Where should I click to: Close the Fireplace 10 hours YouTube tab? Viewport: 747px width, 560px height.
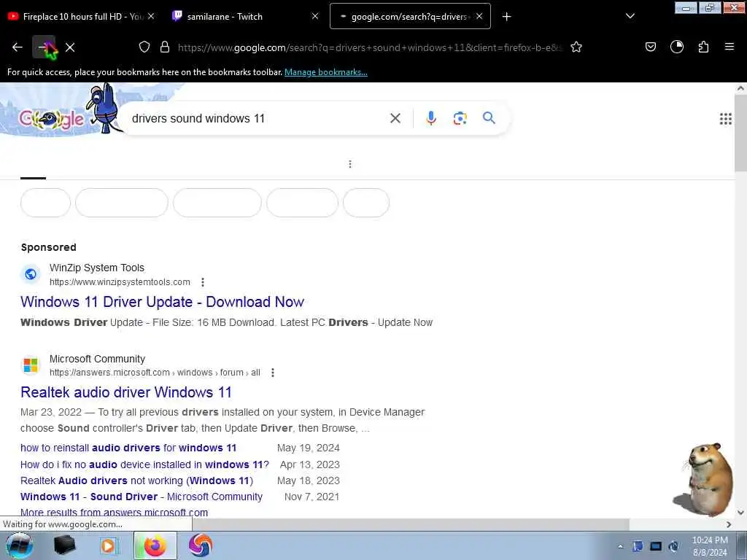(x=151, y=16)
